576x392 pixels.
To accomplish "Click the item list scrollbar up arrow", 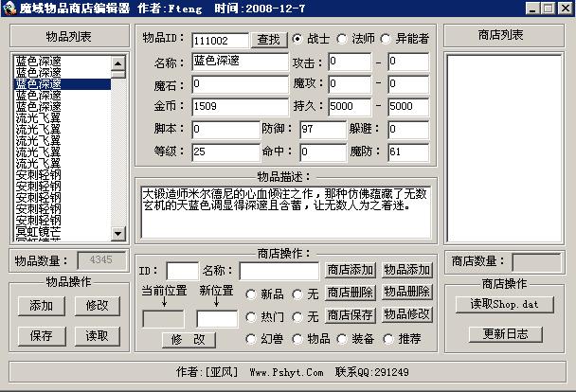I will [118, 64].
